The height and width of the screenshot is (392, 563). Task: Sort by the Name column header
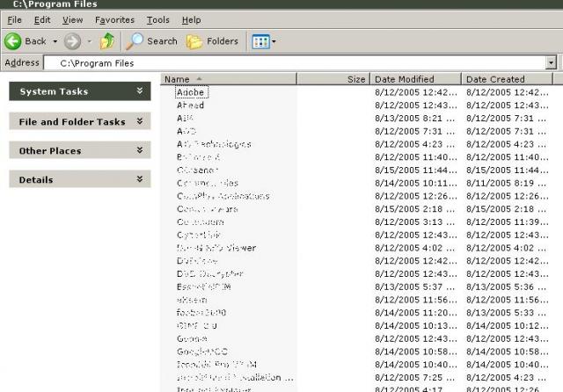229,79
